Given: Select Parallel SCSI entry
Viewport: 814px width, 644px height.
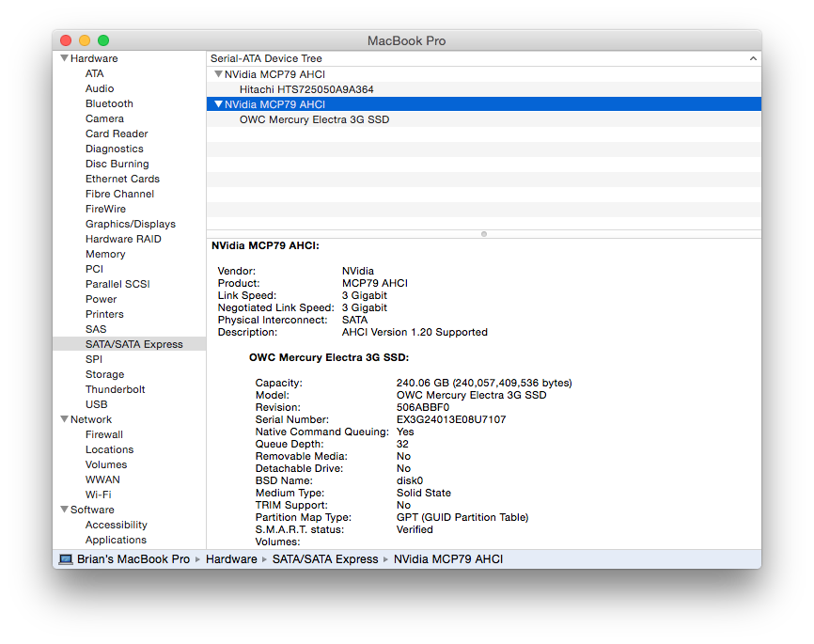Looking at the screenshot, I should point(117,285).
